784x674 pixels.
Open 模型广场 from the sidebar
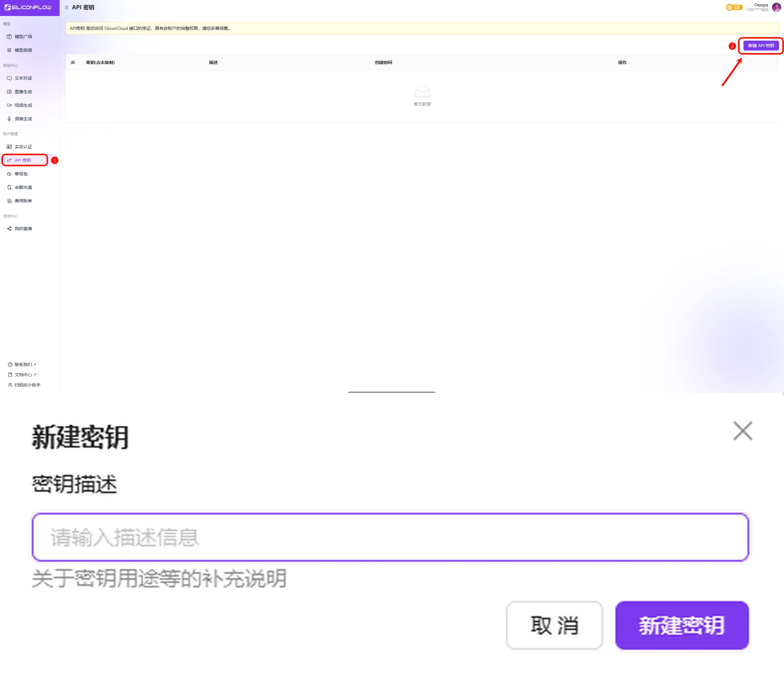[23, 36]
